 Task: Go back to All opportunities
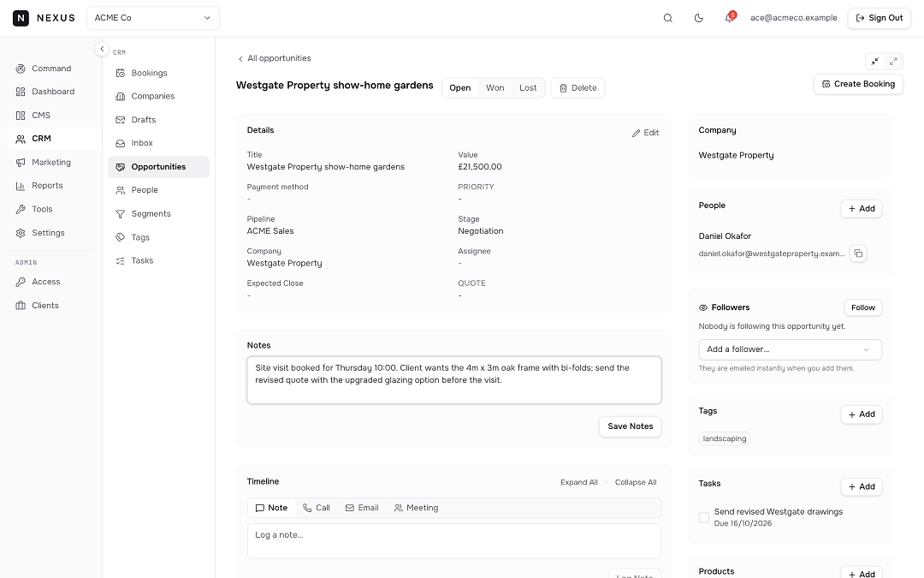pos(274,58)
